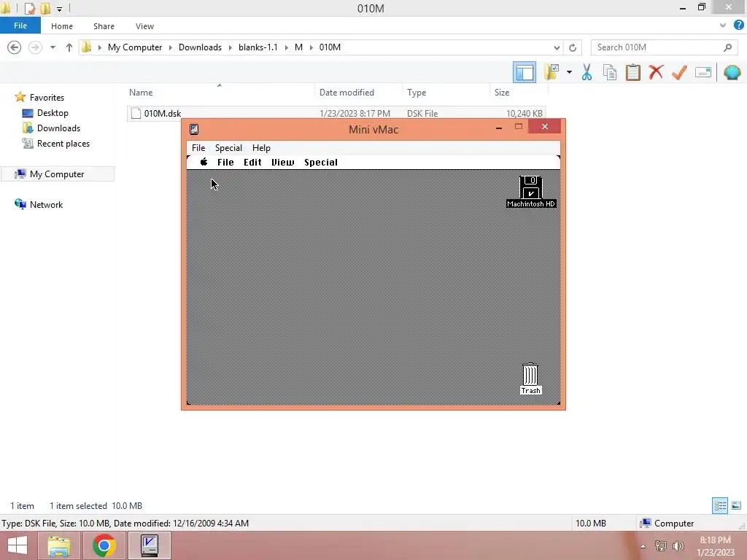Switch to large icons view in status bar
This screenshot has height=560, width=747.
736,506
